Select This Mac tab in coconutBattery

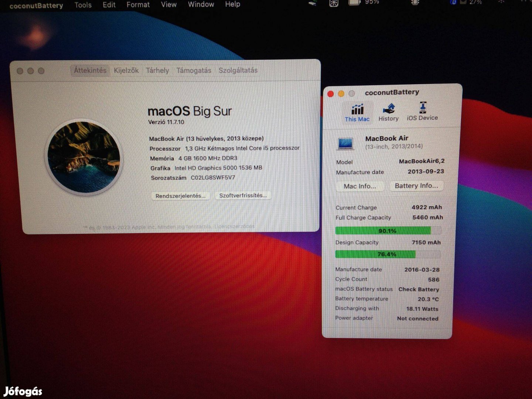357,113
